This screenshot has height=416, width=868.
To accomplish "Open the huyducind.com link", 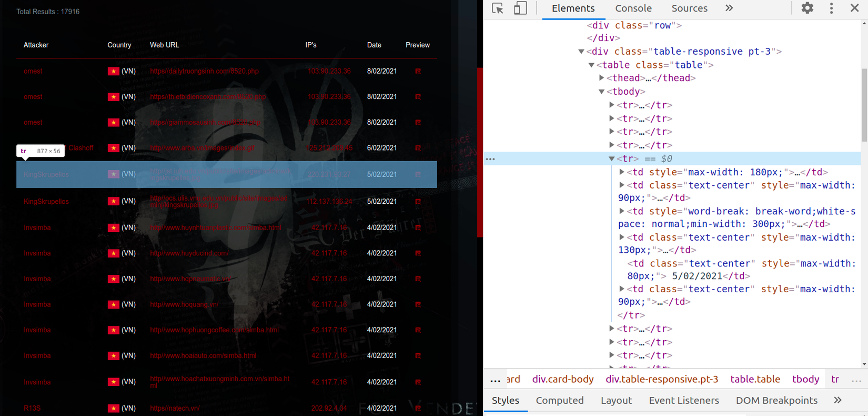I will pyautogui.click(x=189, y=253).
